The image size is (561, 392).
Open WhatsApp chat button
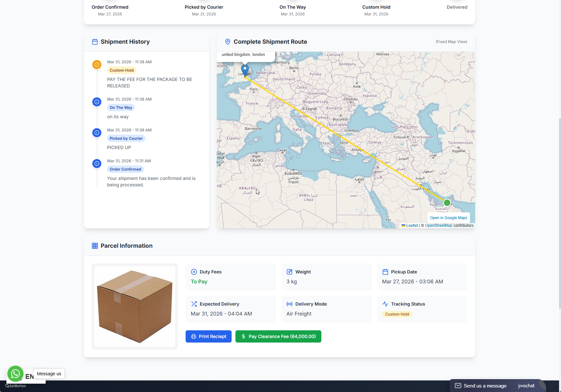coord(15,374)
